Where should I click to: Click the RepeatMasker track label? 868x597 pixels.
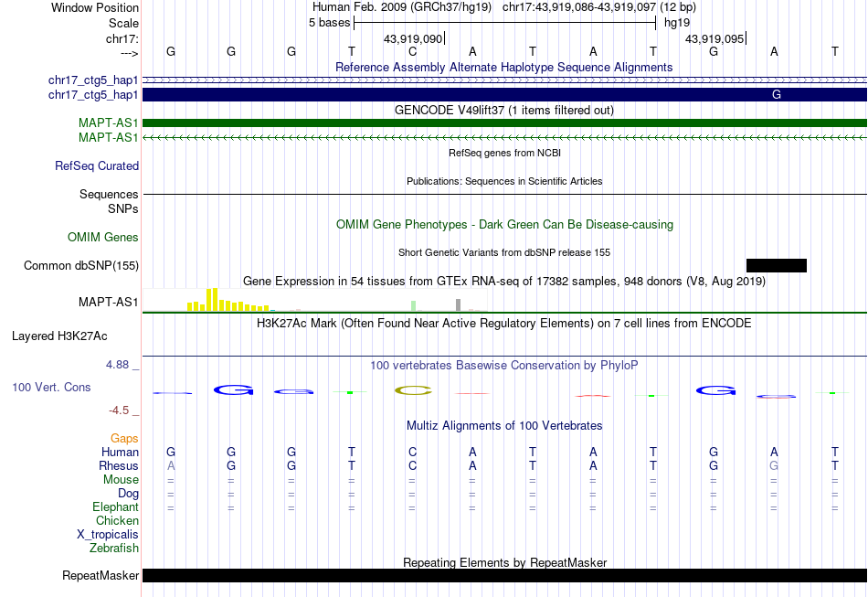[x=101, y=575]
